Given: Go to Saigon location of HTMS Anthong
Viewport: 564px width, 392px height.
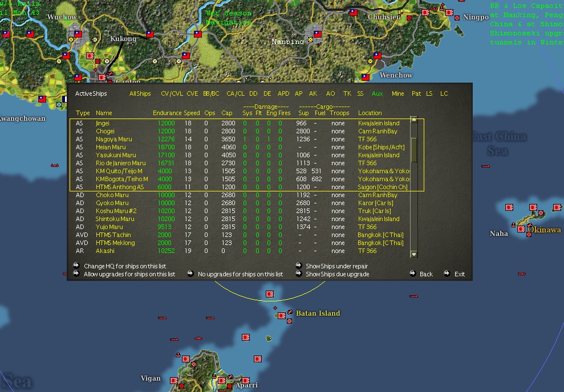Looking at the screenshot, I should (382, 187).
